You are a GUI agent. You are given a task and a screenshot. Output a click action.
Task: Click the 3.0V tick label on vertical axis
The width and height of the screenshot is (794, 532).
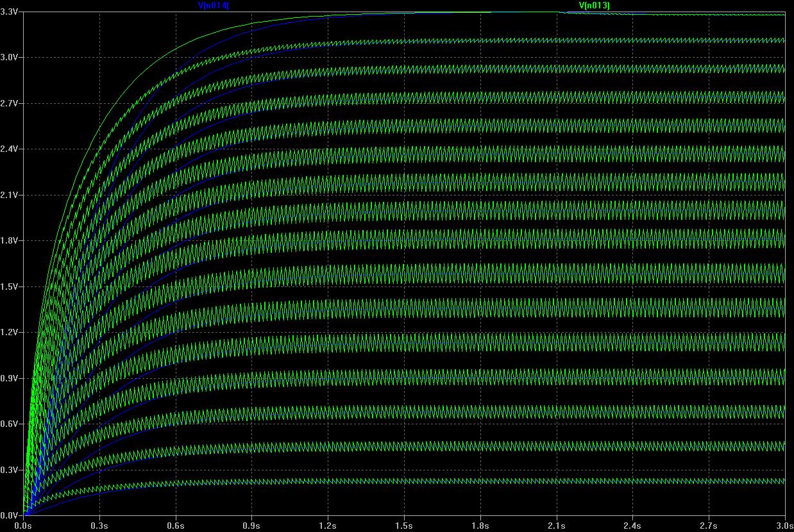coord(11,57)
